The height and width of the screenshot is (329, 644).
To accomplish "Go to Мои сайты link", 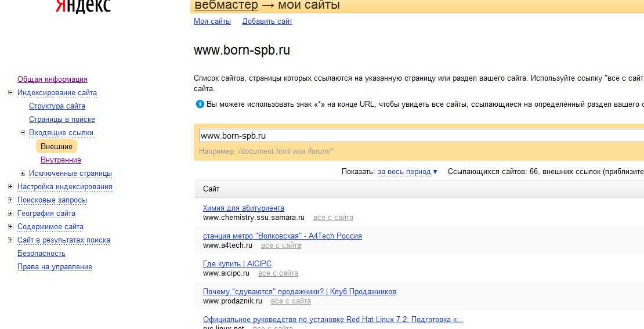I will pyautogui.click(x=212, y=21).
